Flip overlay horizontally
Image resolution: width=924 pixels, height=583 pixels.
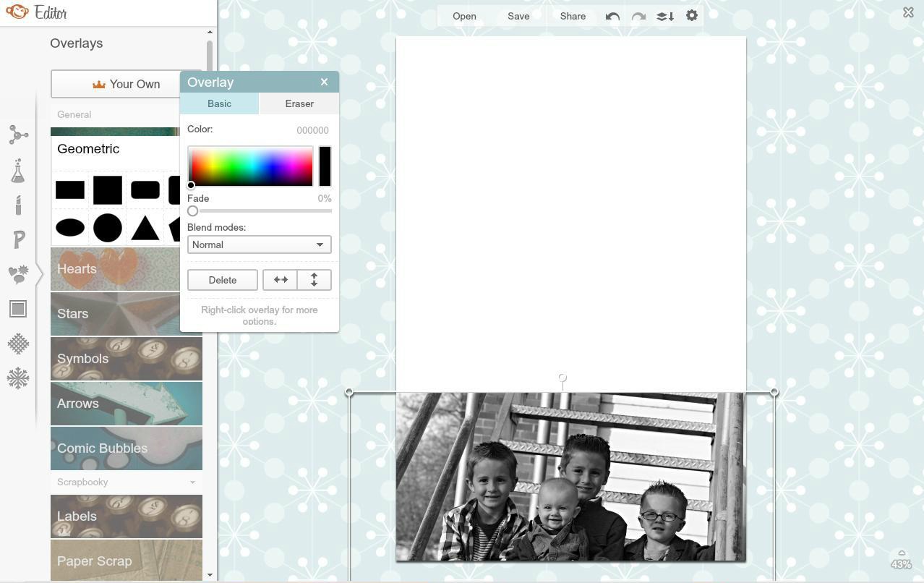click(x=280, y=280)
